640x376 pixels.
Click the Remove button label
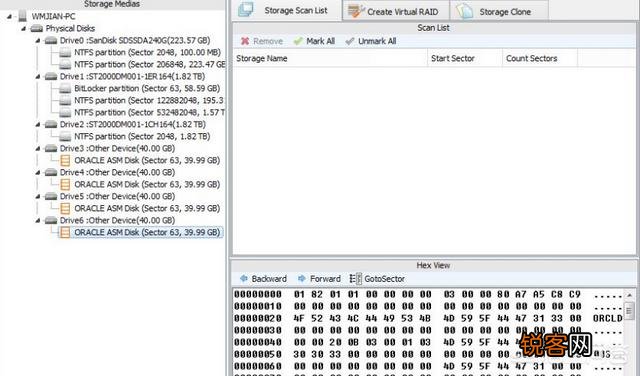pyautogui.click(x=268, y=41)
